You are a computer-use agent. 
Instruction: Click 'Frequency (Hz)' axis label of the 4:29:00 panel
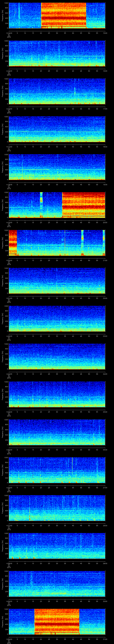tap(3, 584)
